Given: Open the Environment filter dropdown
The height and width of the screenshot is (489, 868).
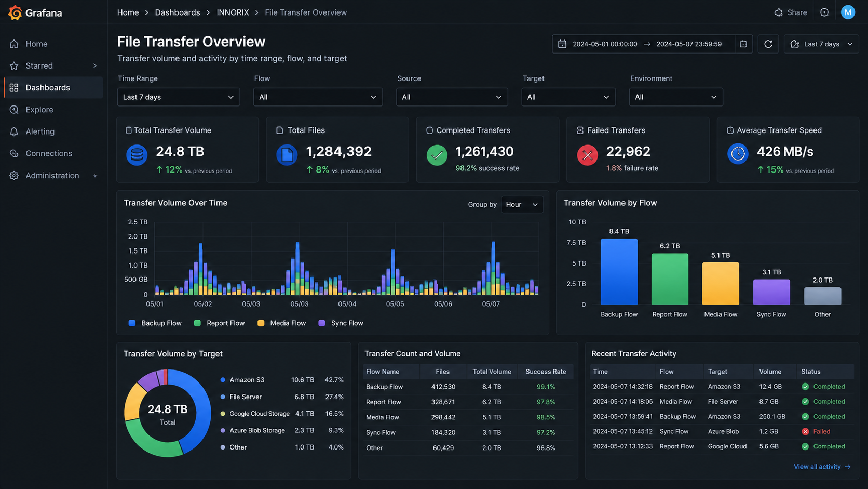Looking at the screenshot, I should pyautogui.click(x=676, y=97).
